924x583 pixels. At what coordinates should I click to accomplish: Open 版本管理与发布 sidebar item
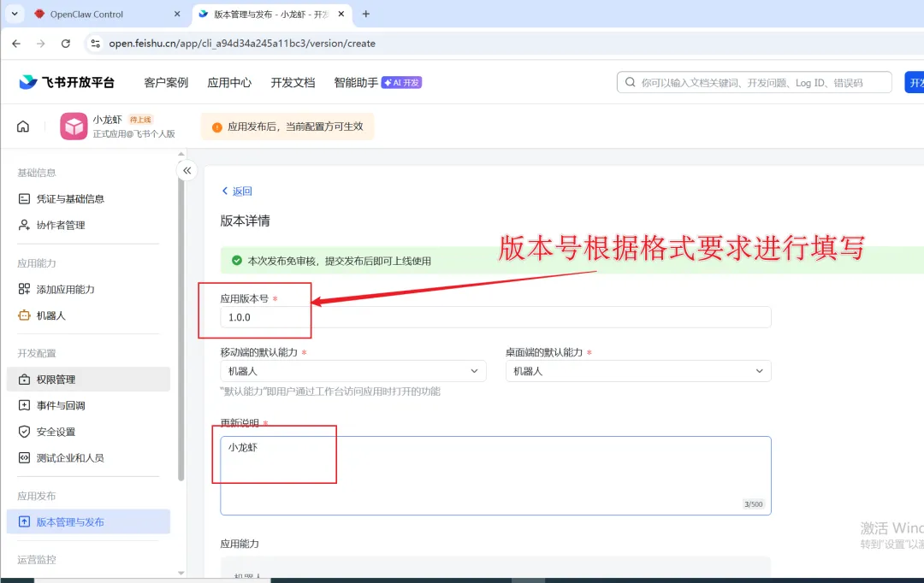coord(88,521)
